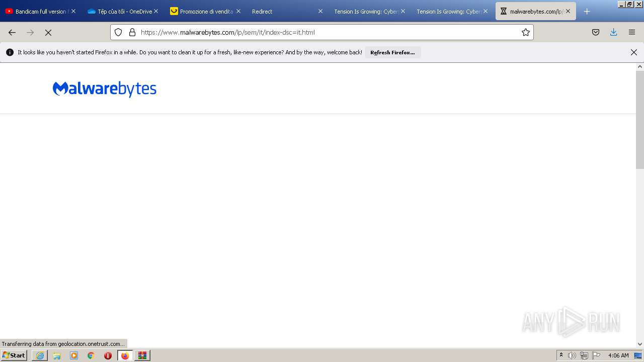Close the malwarebytes.com tab

[x=568, y=11]
